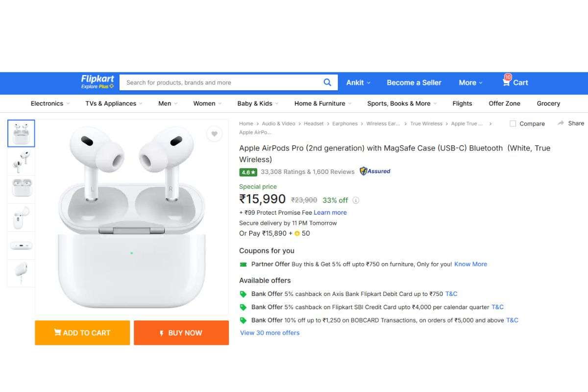Click the discount info icon next to 33% off
Image resolution: width=588 pixels, height=392 pixels.
(x=356, y=200)
